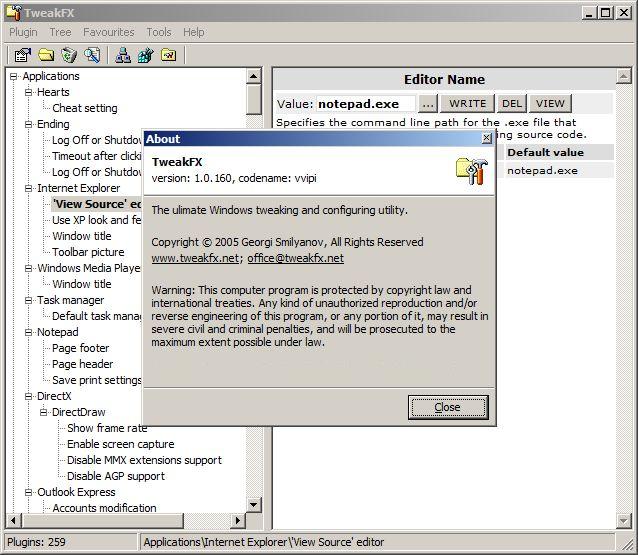
Task: Maximize the TweakFX window
Action: point(605,13)
